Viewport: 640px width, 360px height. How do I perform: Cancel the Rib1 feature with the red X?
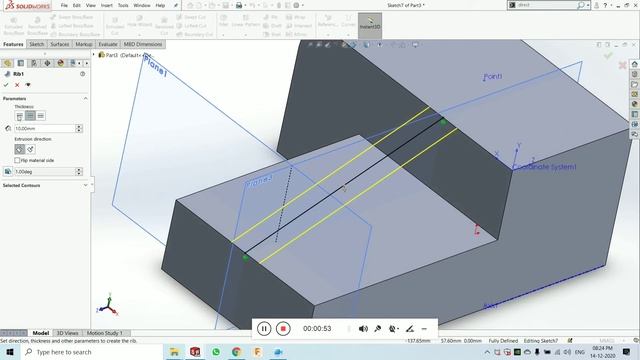[x=17, y=85]
